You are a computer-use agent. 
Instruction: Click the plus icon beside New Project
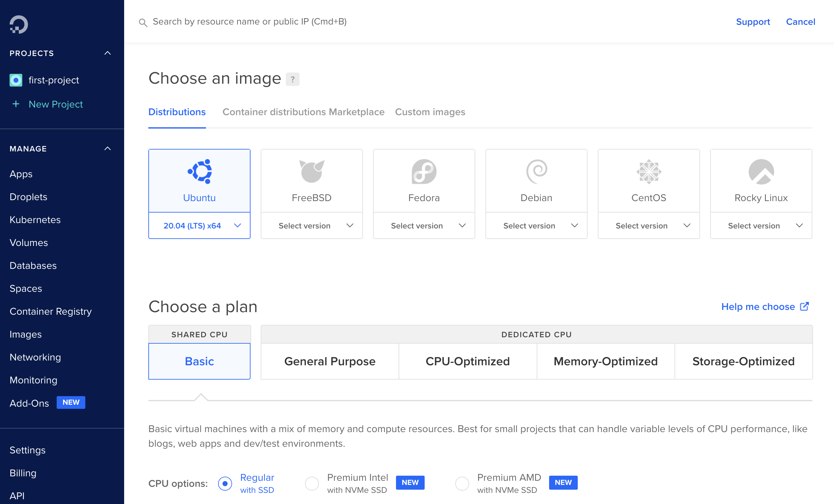tap(16, 104)
